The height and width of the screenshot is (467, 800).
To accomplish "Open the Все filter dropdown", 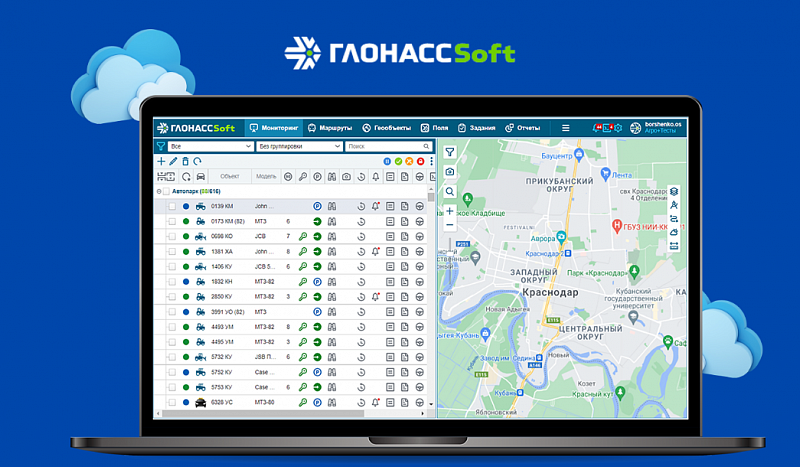I will pos(211,146).
